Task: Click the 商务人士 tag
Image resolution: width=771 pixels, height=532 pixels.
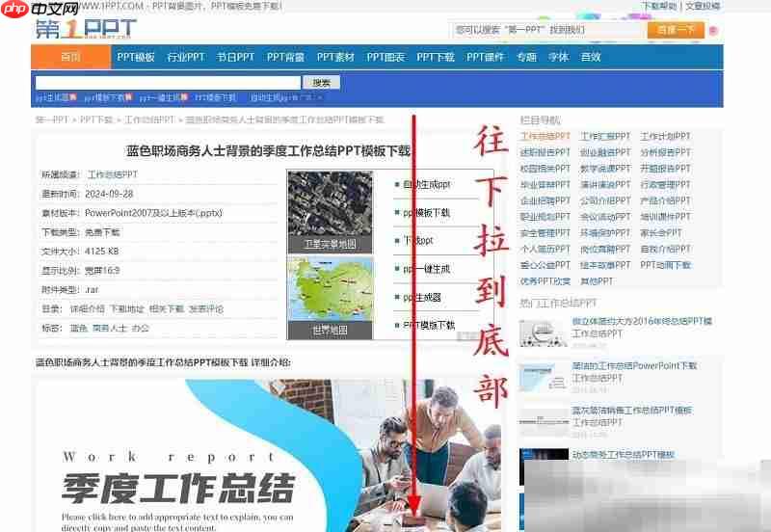Action: pos(110,328)
